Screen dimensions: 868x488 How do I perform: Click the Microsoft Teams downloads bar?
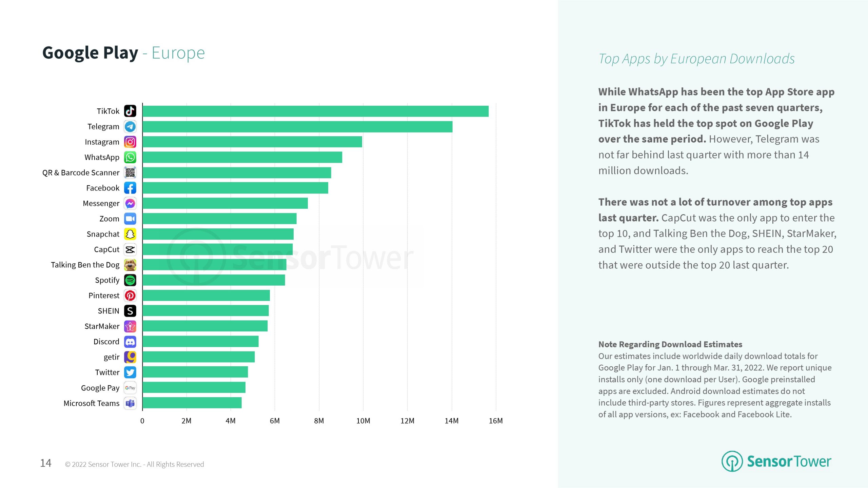[x=192, y=403]
